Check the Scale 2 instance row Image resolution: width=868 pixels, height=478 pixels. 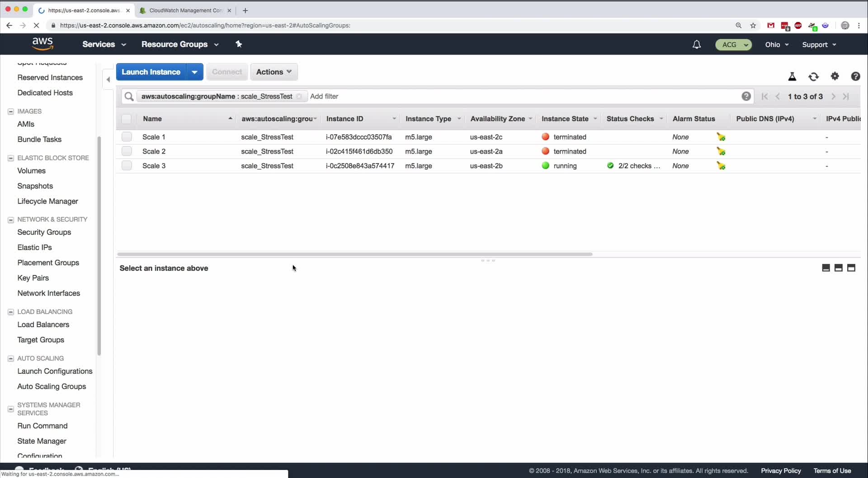click(x=127, y=151)
